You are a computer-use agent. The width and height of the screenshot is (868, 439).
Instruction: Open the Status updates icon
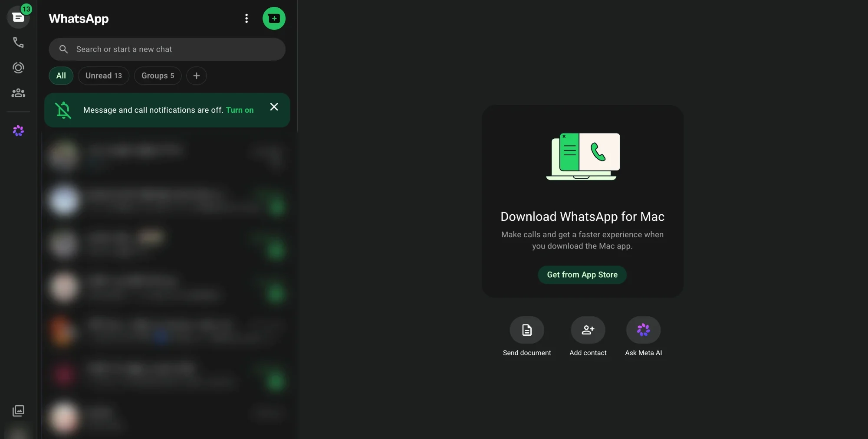coord(18,68)
